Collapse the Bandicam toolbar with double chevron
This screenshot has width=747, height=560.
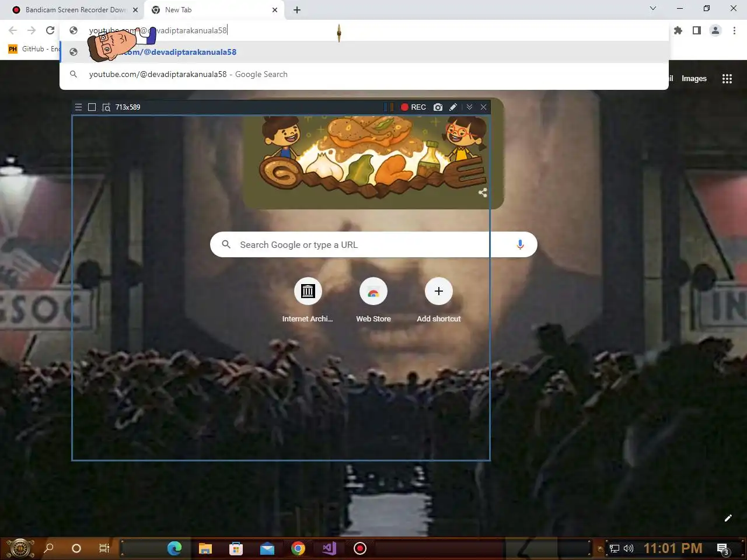click(x=469, y=107)
